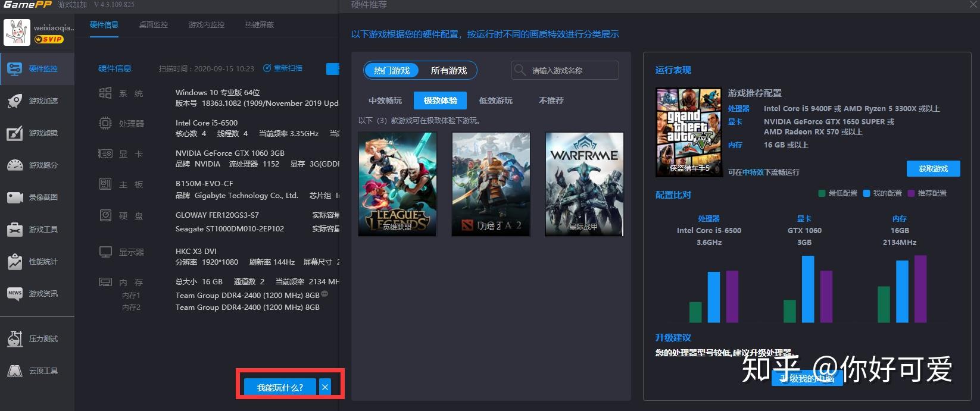The image size is (980, 411).
Task: Click the 显卡 graphics card icon
Action: tap(105, 153)
